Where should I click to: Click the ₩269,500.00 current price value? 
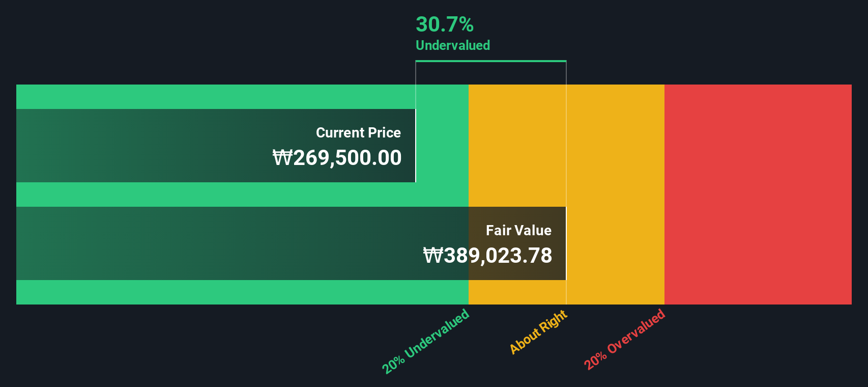tap(337, 158)
